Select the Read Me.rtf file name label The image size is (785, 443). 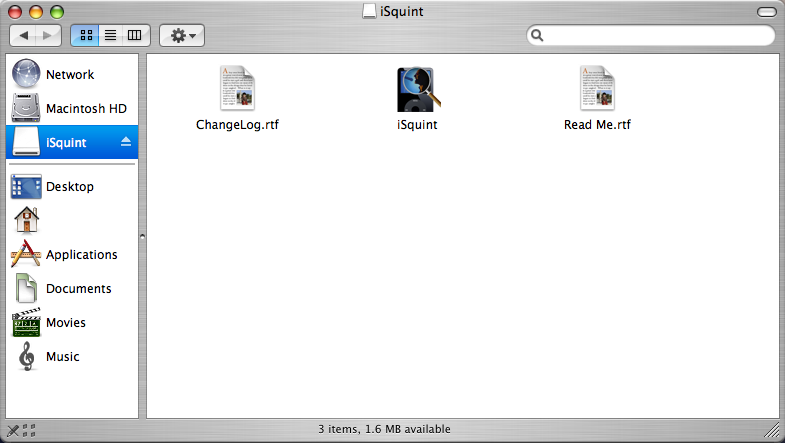pyautogui.click(x=597, y=125)
